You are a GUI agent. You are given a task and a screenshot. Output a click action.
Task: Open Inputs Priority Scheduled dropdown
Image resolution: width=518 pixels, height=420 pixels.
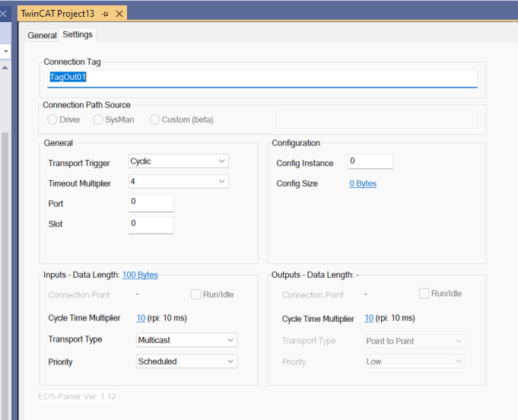click(x=186, y=361)
